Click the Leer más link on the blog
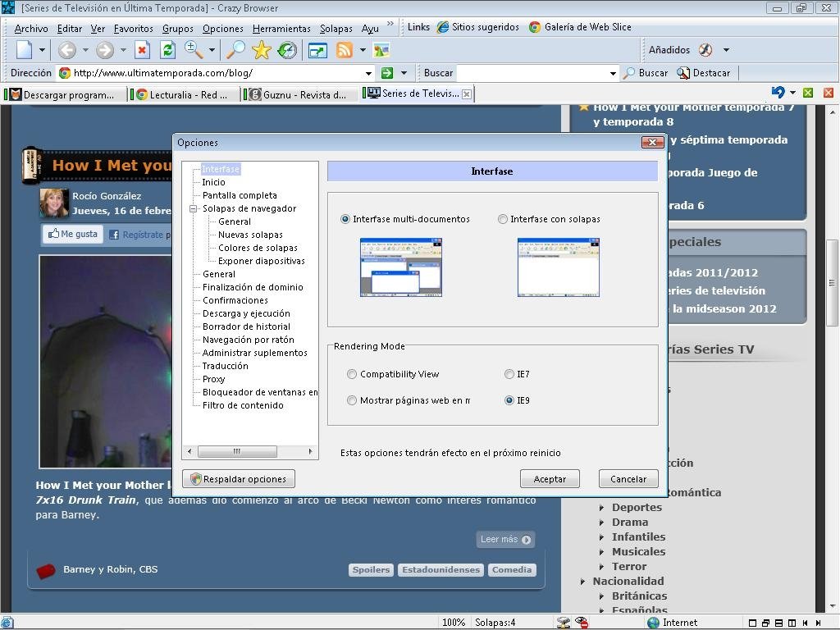The image size is (840, 630). coord(505,540)
